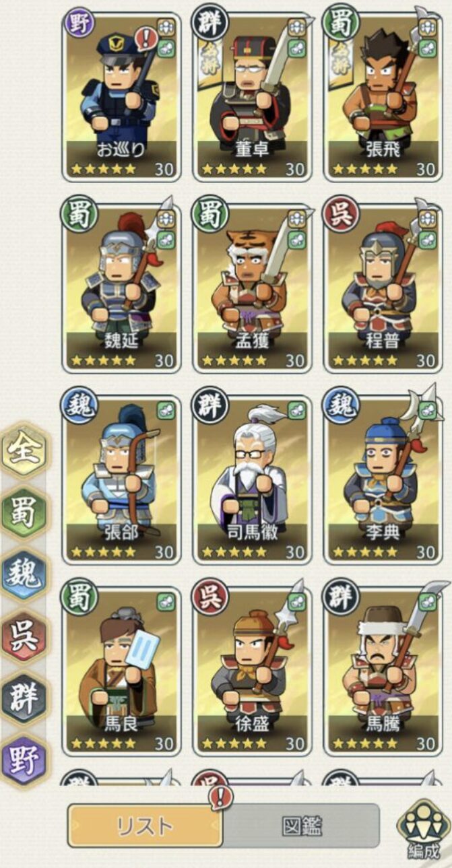Open the 張飛 general card
The image size is (452, 868).
point(383,97)
